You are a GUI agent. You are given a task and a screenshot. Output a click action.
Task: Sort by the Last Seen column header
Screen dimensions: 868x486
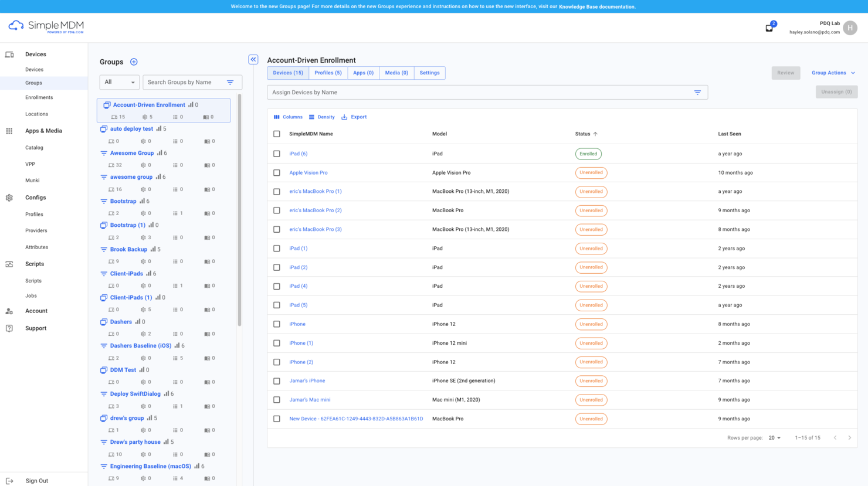click(x=730, y=134)
